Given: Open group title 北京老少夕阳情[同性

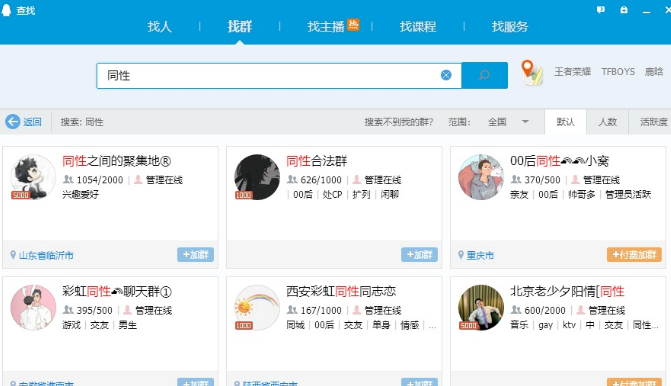Looking at the screenshot, I should (x=567, y=292).
